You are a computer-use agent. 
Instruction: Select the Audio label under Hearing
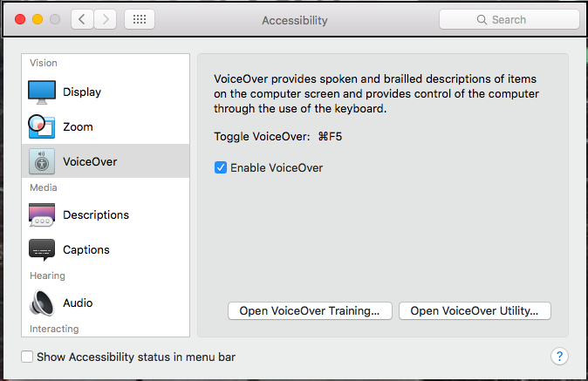coord(78,303)
